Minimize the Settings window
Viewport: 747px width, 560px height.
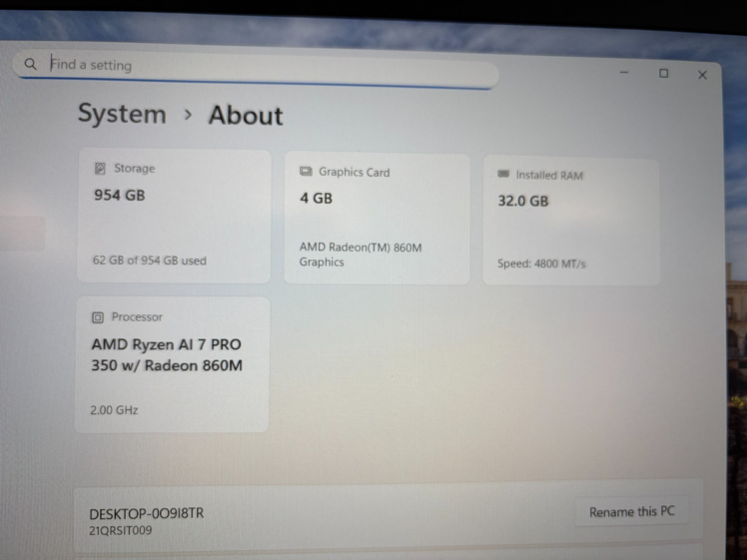tap(624, 72)
